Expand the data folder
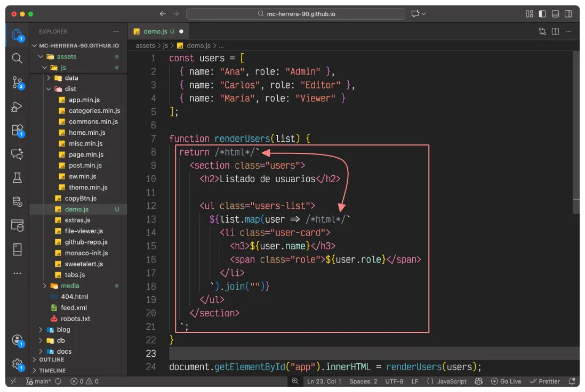The image size is (585, 392). [x=71, y=78]
